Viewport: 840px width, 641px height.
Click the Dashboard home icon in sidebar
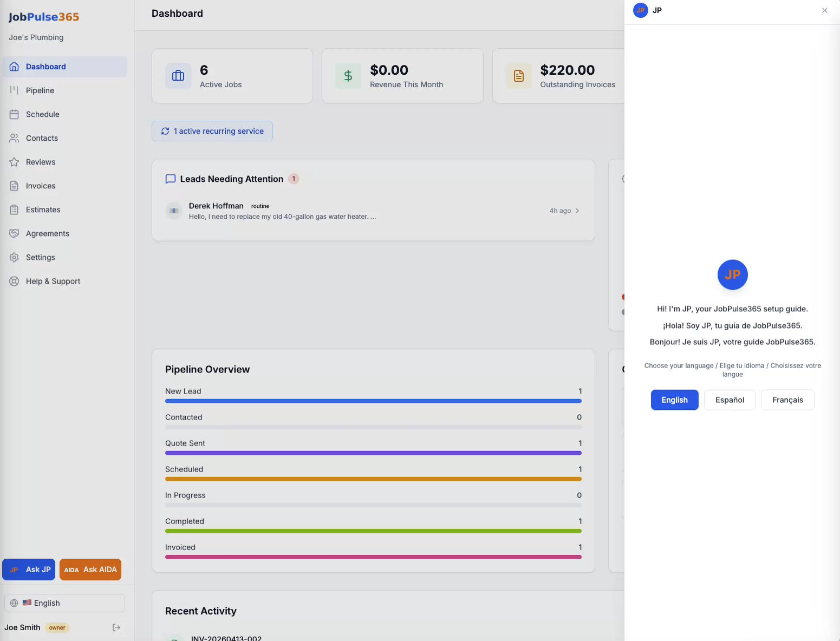pyautogui.click(x=14, y=67)
